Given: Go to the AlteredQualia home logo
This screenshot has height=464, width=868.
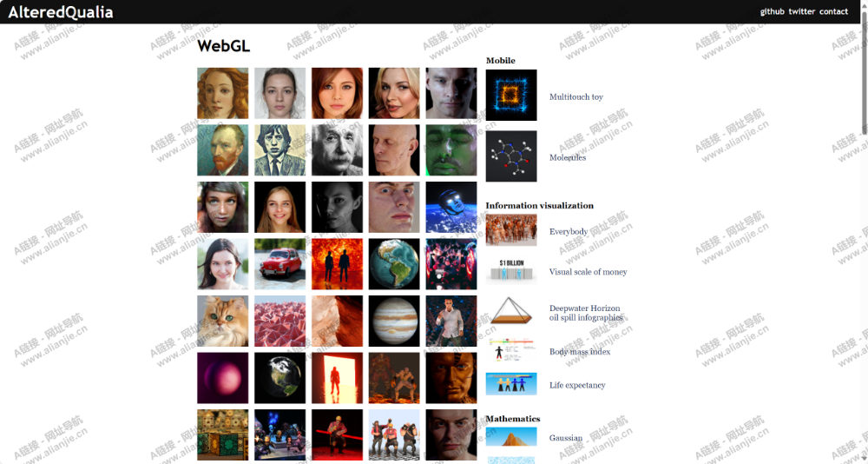Looking at the screenshot, I should click(61, 12).
